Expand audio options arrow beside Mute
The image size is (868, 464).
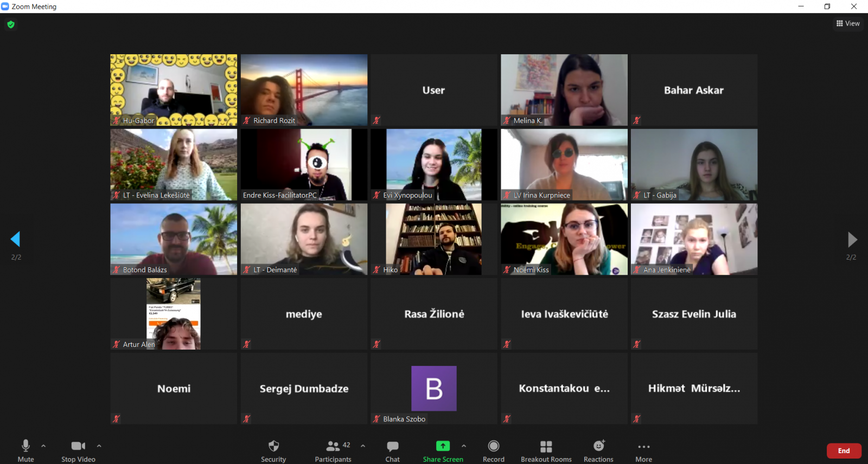tap(43, 446)
